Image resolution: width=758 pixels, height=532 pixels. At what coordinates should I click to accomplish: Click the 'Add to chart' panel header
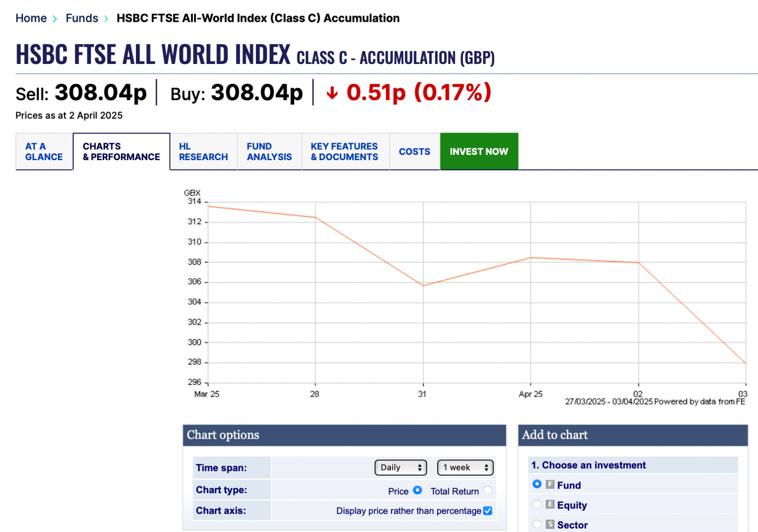coord(633,435)
